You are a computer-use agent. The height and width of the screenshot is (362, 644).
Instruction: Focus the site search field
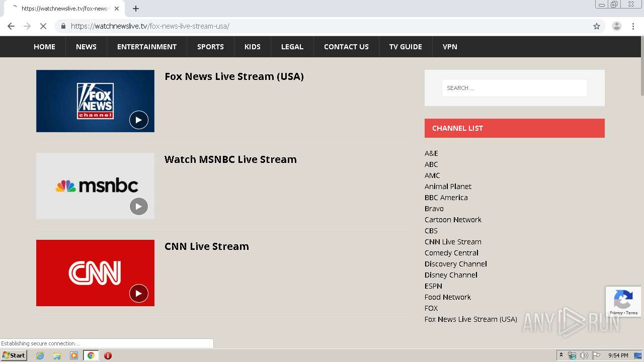tap(514, 88)
